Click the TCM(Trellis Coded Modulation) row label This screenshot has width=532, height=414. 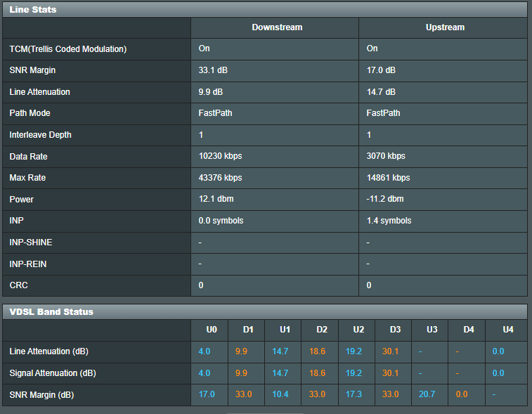(68, 49)
